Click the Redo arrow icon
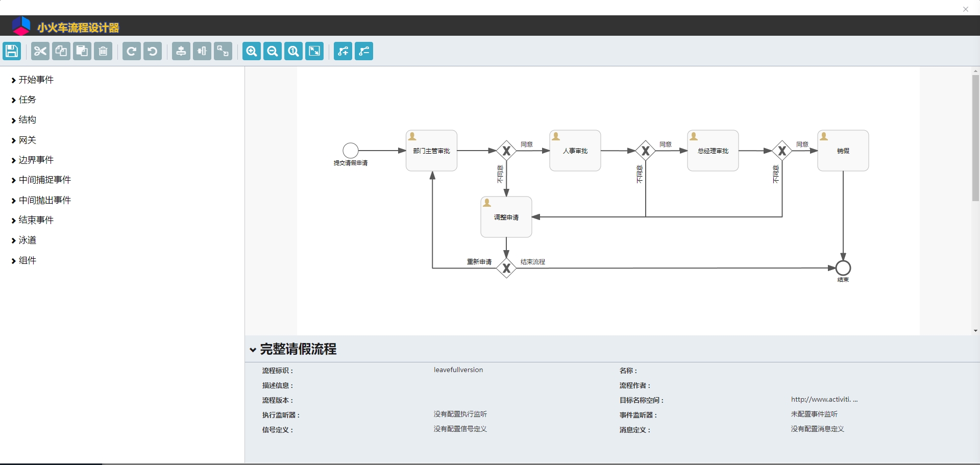Image resolution: width=980 pixels, height=465 pixels. pos(132,51)
